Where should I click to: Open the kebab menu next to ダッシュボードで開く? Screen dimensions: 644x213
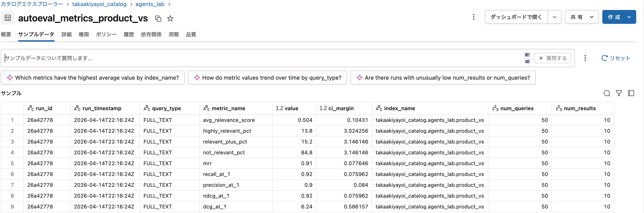(473, 17)
